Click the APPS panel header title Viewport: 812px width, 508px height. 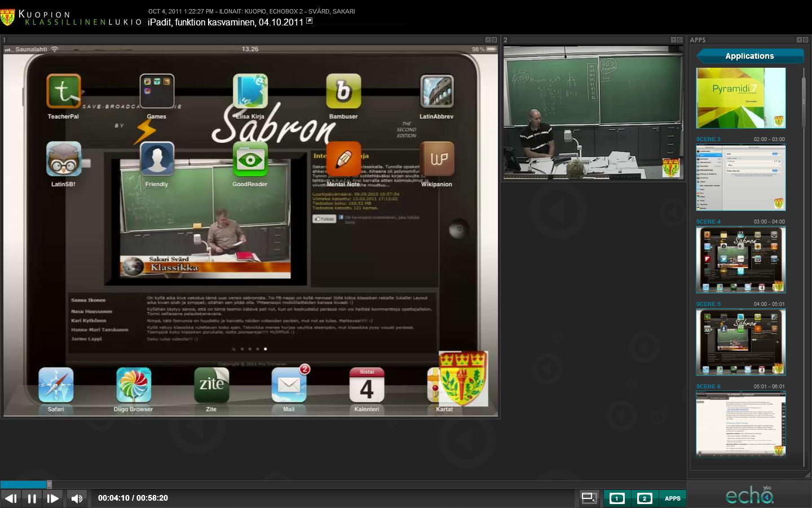(x=698, y=40)
